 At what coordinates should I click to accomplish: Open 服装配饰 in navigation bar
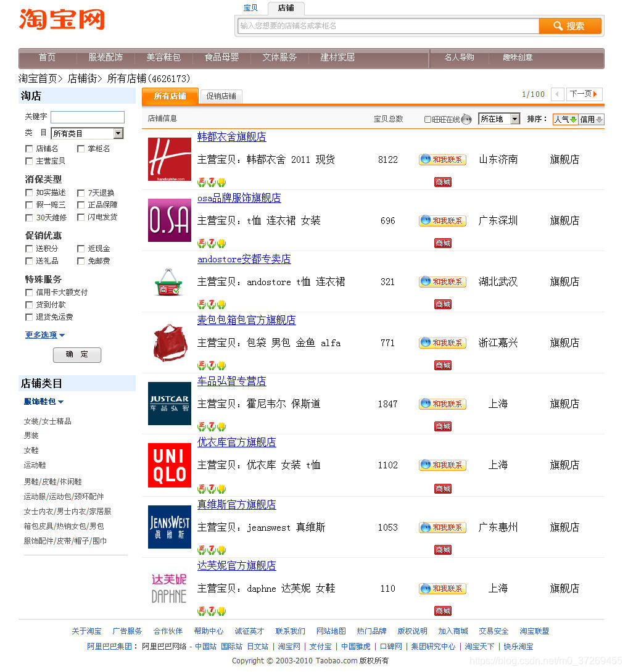coord(105,57)
